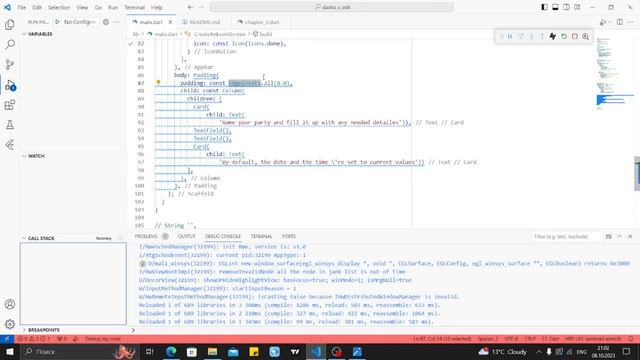Open dropdown arrow next to run Dart icon
640x360 pixels.
(x=609, y=22)
